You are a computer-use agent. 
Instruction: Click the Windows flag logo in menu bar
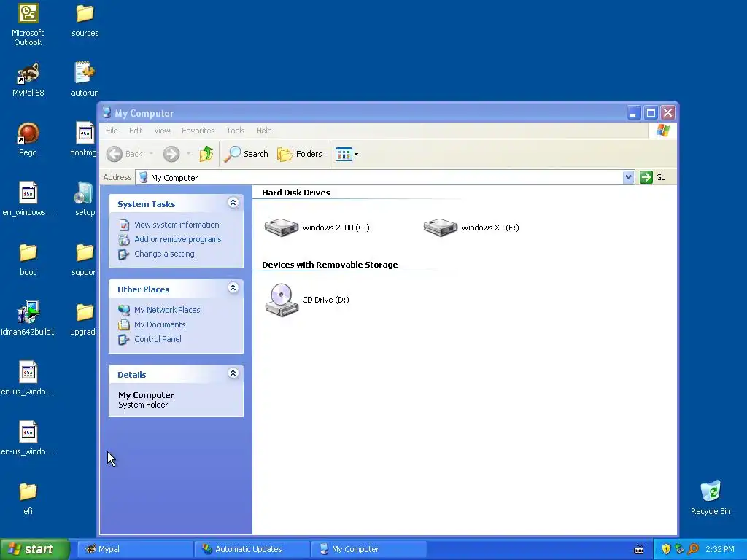click(x=662, y=131)
